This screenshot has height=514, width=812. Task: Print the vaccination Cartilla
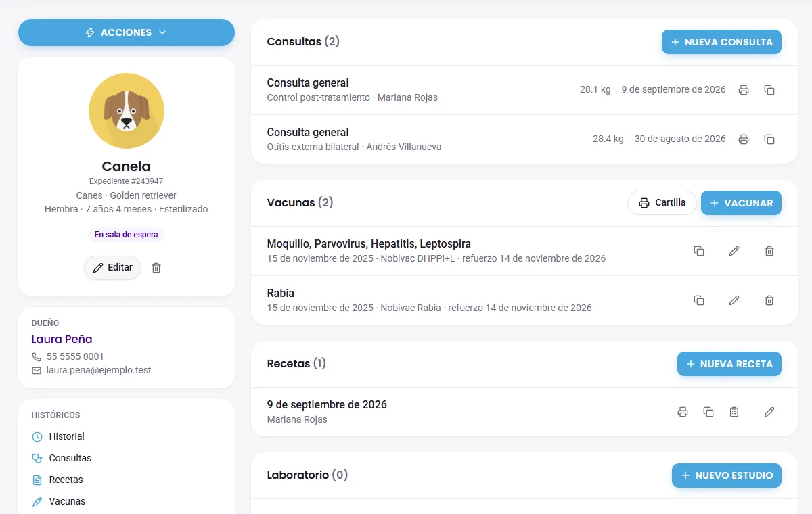pos(662,203)
